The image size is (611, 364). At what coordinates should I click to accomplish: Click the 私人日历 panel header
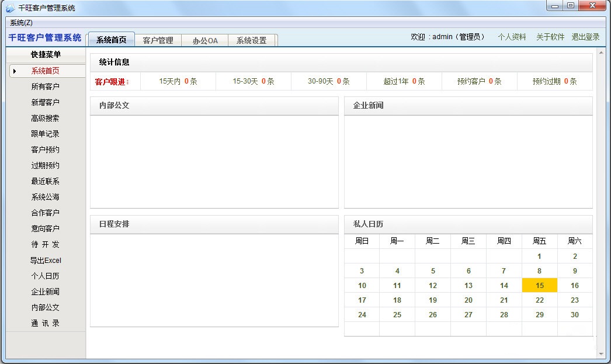[468, 224]
